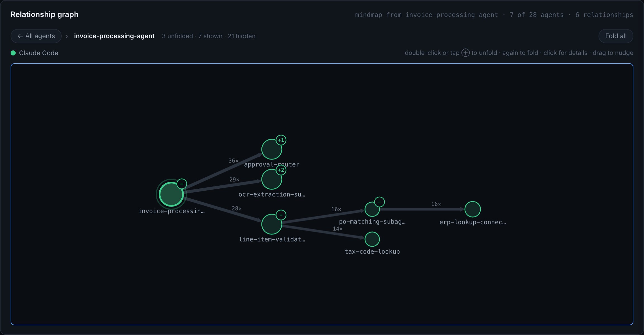Click the '3 unfolded · 7 shown · 21 hidden' status
Image resolution: width=644 pixels, height=335 pixels.
click(209, 36)
